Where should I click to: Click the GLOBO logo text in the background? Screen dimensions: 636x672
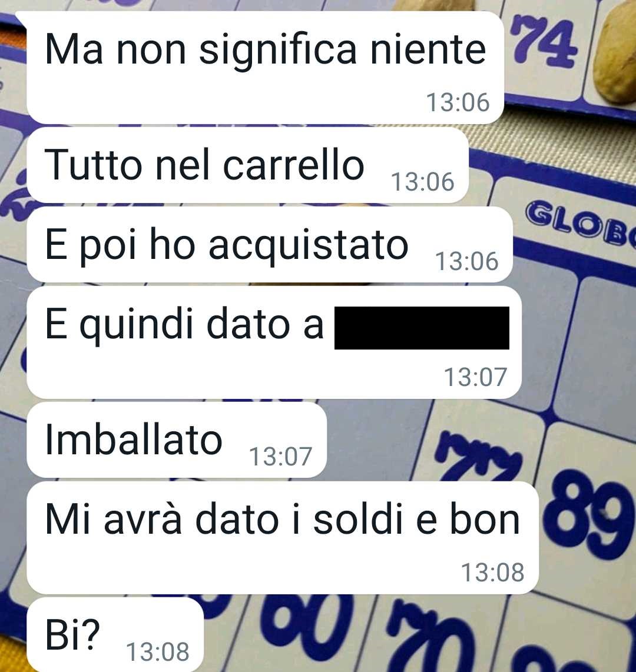[x=581, y=223]
